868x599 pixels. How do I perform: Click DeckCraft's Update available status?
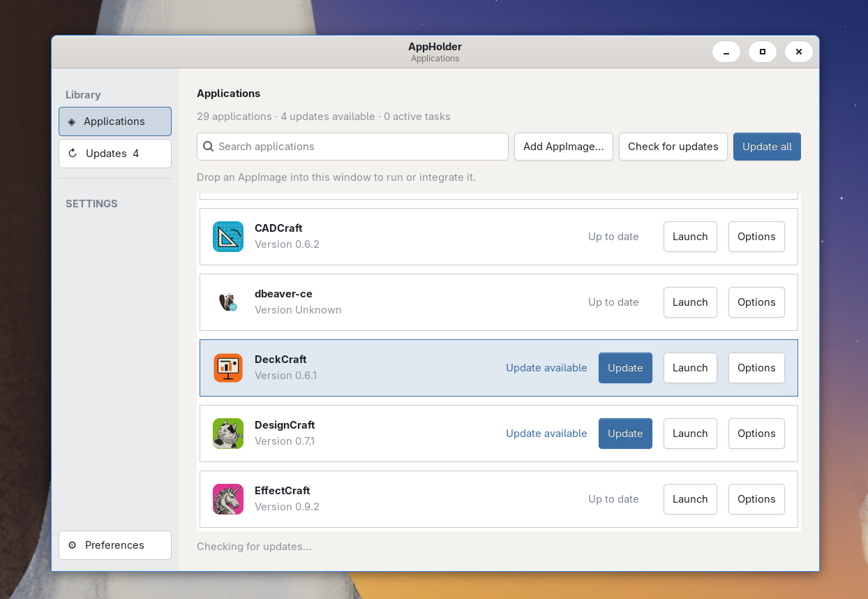pos(546,368)
